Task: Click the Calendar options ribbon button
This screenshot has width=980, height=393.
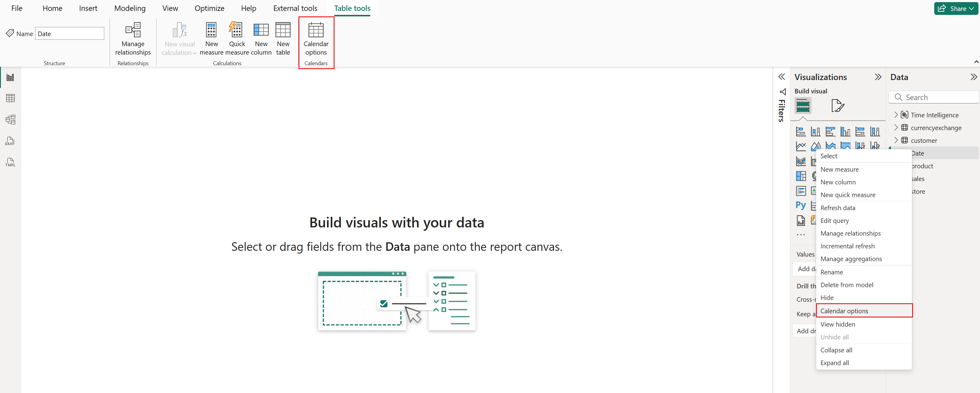Action: pyautogui.click(x=316, y=39)
